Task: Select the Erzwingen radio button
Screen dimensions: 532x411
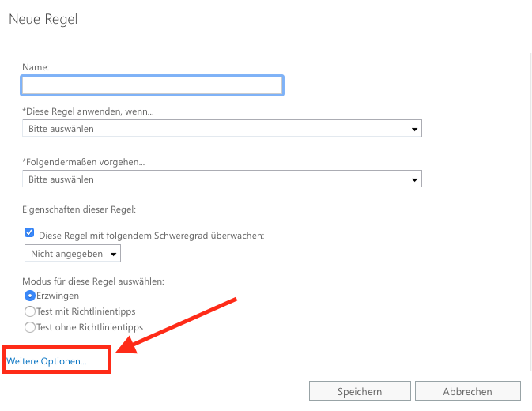Action: pyautogui.click(x=30, y=296)
